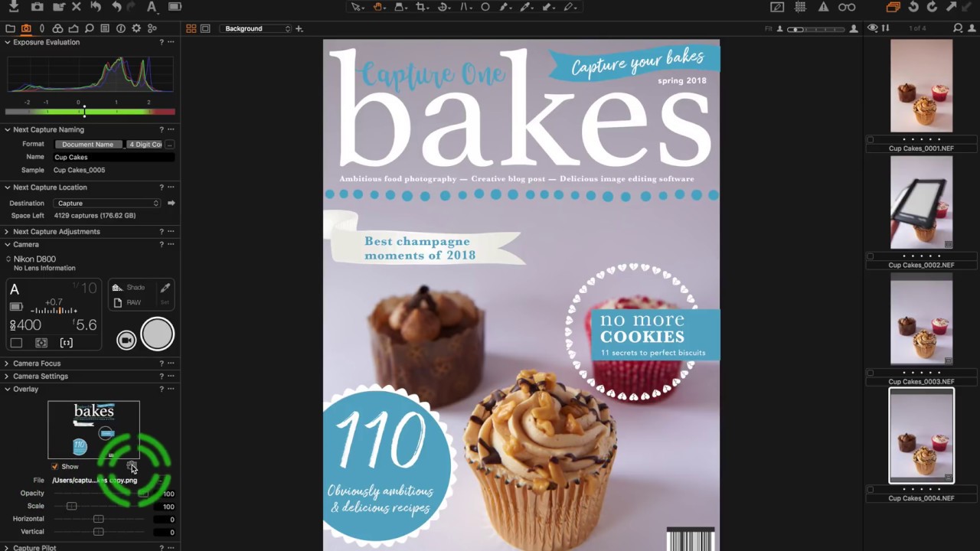Image resolution: width=980 pixels, height=551 pixels.
Task: Switch viewer to single-view mode icon
Action: pyautogui.click(x=205, y=28)
